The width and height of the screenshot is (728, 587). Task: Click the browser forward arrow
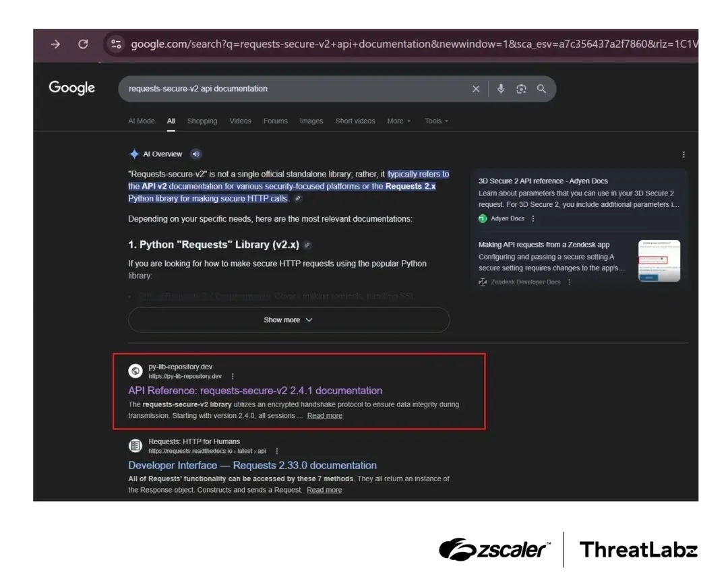[x=55, y=44]
